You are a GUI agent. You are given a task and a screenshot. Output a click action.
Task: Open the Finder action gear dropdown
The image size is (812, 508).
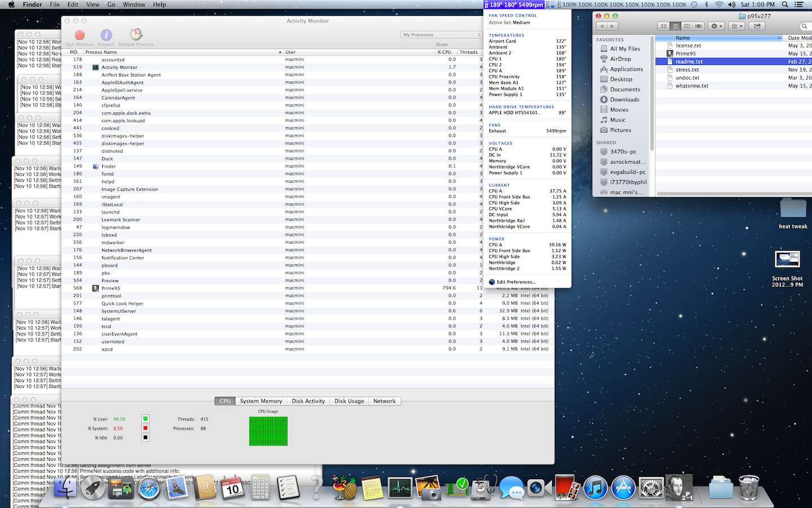point(716,26)
